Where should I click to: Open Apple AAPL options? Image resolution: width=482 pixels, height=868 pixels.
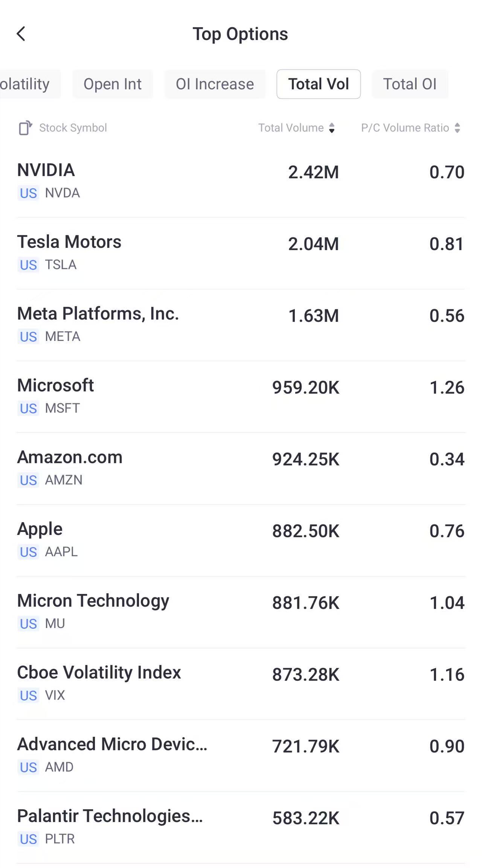[241, 539]
